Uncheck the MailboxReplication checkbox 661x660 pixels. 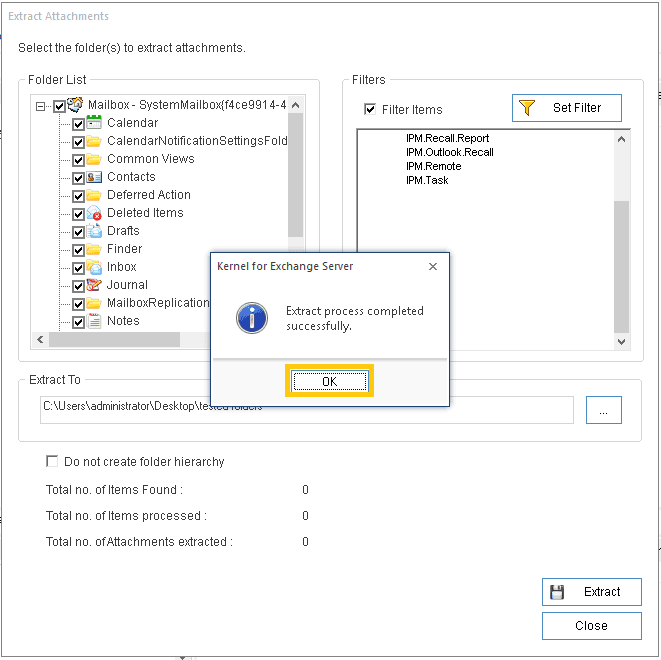78,304
